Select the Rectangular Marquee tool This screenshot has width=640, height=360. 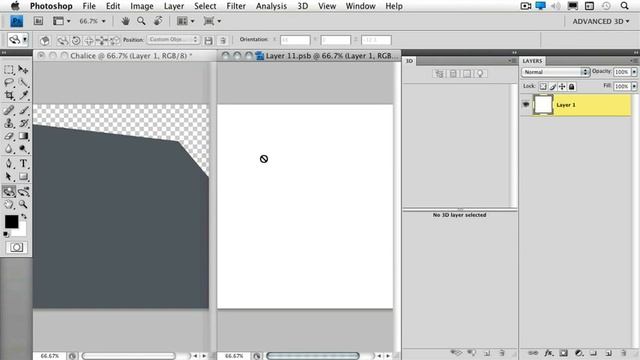[x=9, y=69]
